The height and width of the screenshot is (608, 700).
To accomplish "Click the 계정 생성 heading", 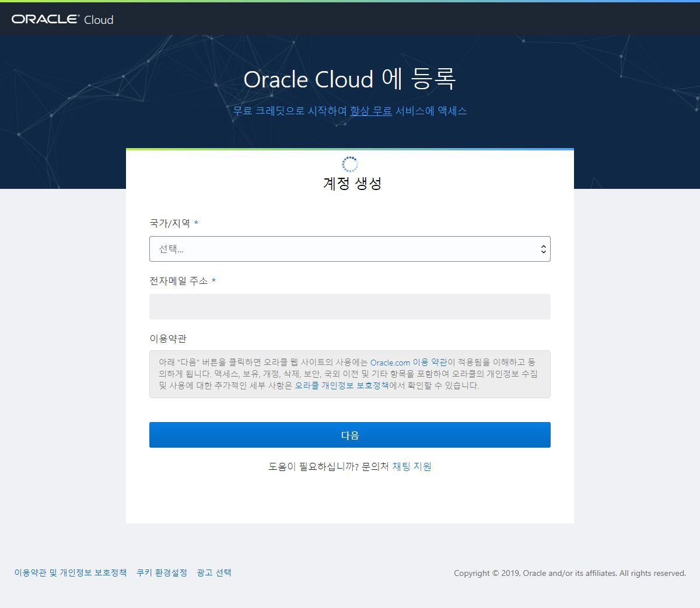I will (352, 184).
